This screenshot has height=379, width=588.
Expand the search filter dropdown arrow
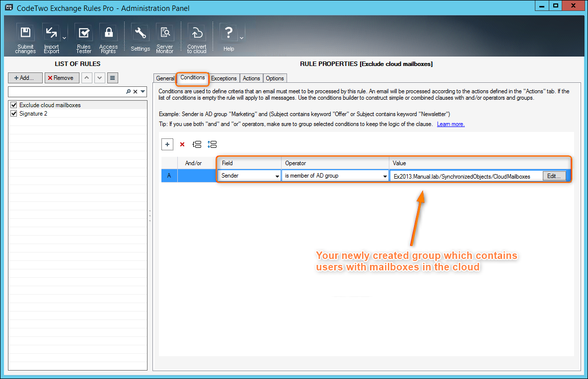[143, 91]
